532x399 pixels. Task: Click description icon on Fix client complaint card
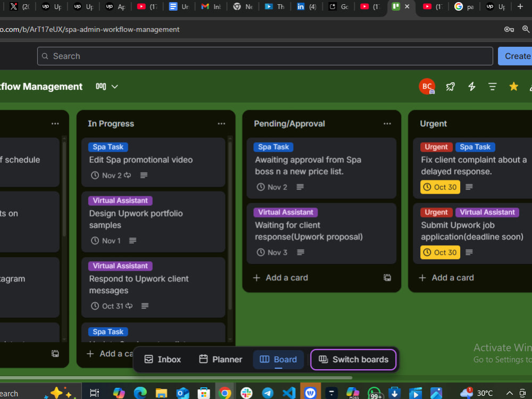pos(469,187)
